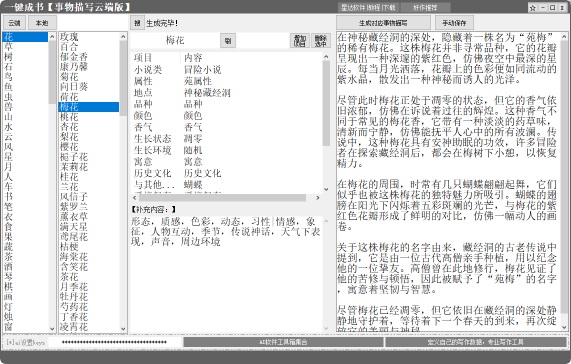Click the properties table scroll-down arrow
571x364 pixels.
tap(326, 189)
